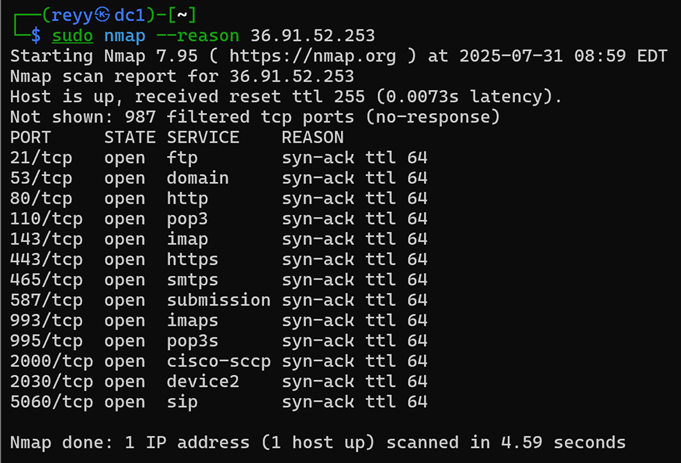The height and width of the screenshot is (463, 681).
Task: Click the Kali skull icon in prompt
Action: click(x=102, y=15)
